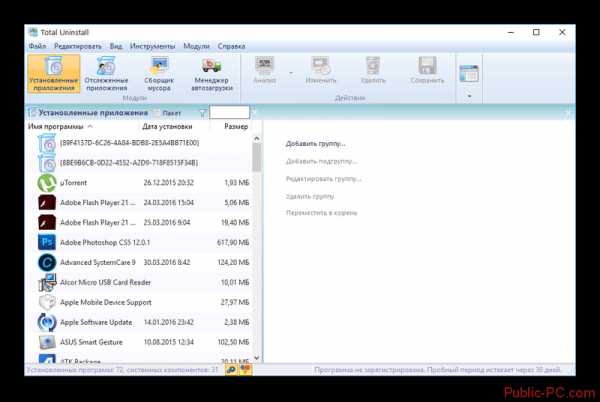The image size is (600, 402).
Task: Open the Инструменты menu
Action: point(152,46)
